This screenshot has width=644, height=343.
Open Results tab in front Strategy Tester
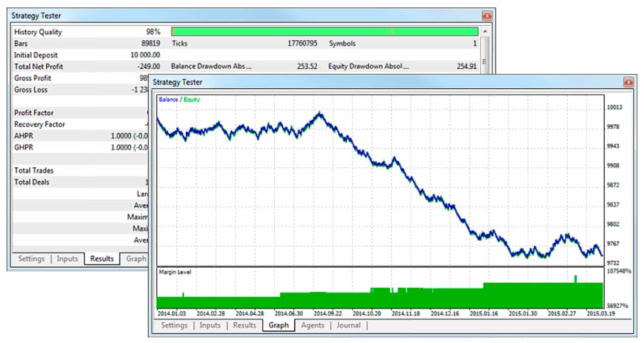[244, 325]
